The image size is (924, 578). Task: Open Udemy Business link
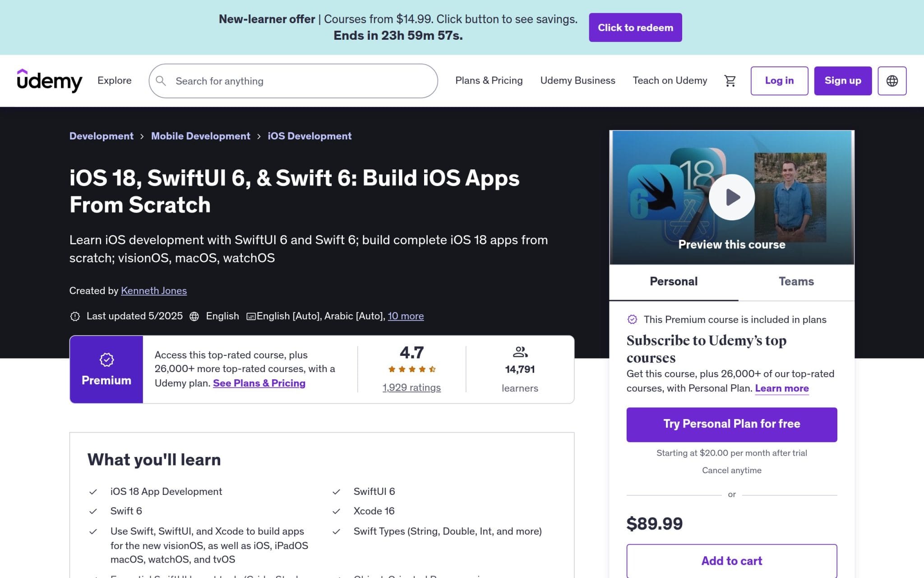pos(577,80)
